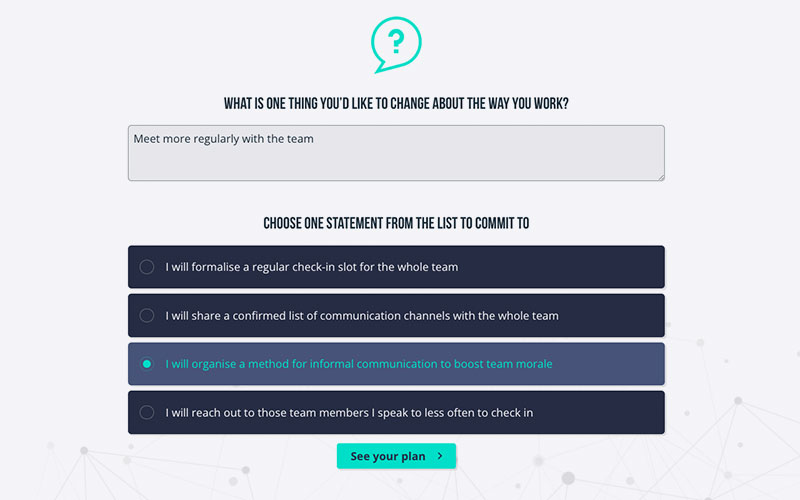Click inside the change-about-work text area
Image resolution: width=800 pixels, height=500 pixels.
(396, 153)
